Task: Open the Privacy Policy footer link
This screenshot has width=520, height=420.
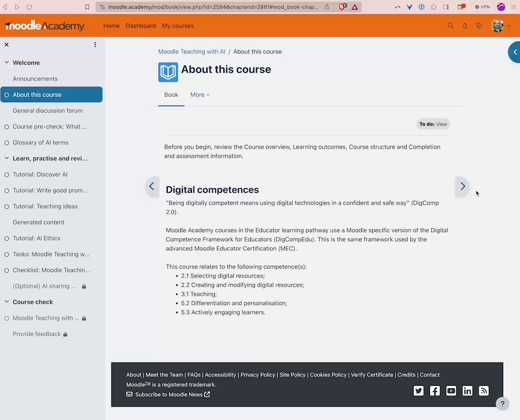Action: [x=258, y=375]
